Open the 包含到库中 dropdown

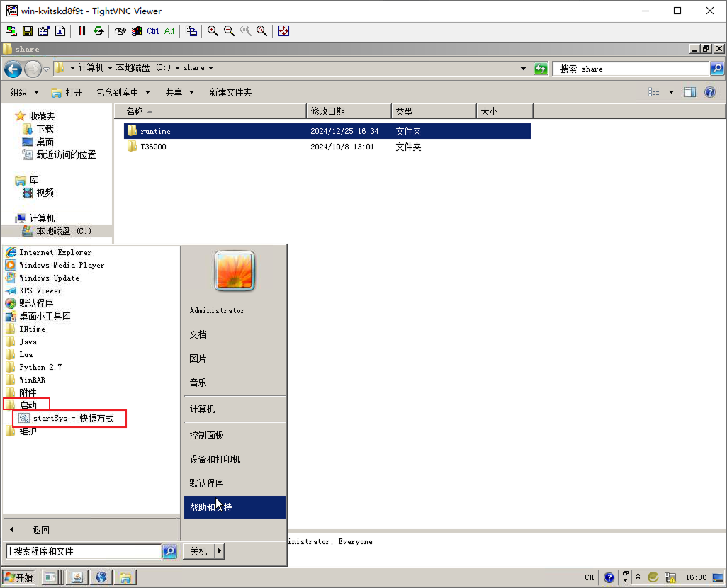[x=123, y=92]
